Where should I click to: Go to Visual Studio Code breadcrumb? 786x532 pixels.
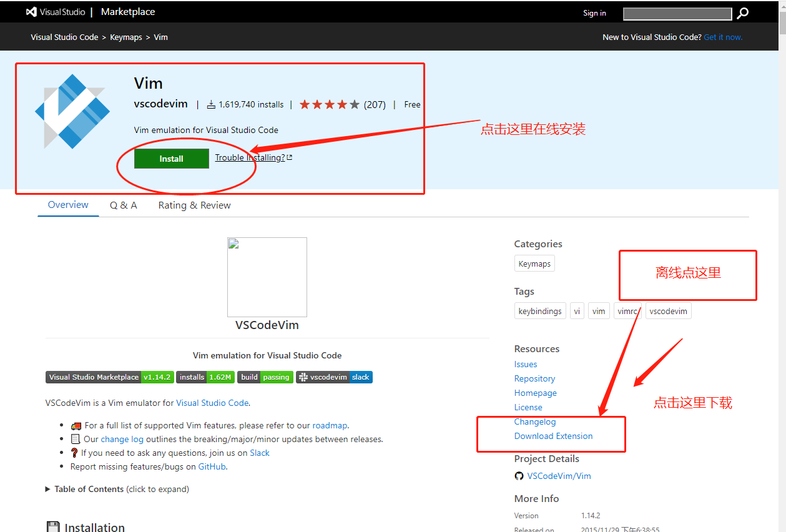(x=64, y=37)
